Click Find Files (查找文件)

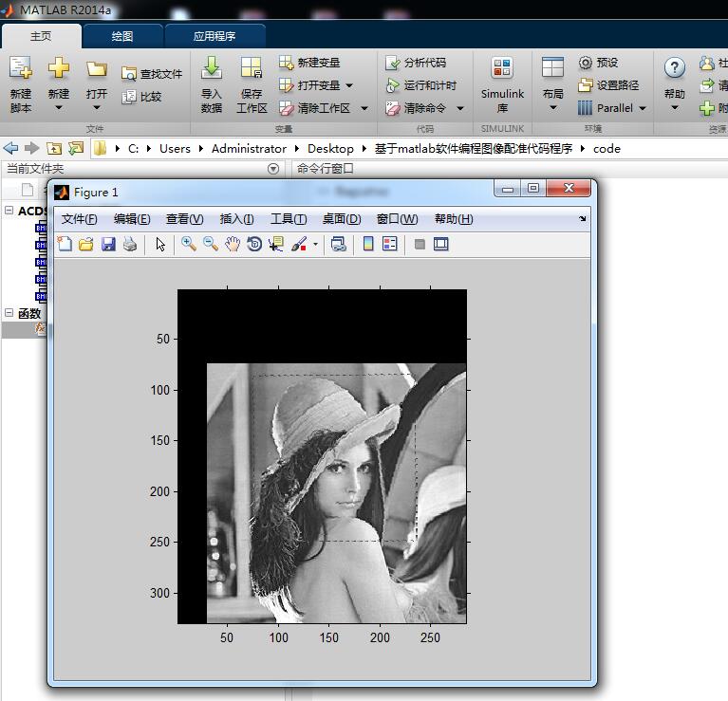point(152,74)
